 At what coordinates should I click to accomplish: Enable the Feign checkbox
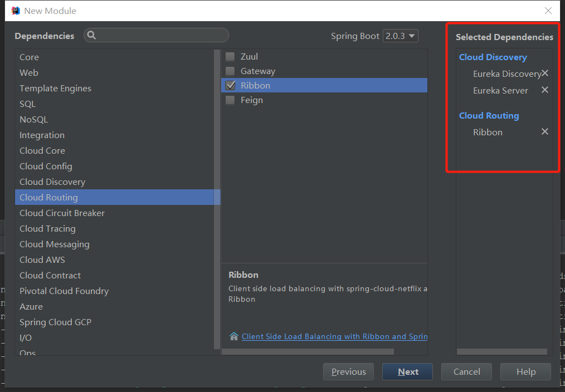(230, 100)
